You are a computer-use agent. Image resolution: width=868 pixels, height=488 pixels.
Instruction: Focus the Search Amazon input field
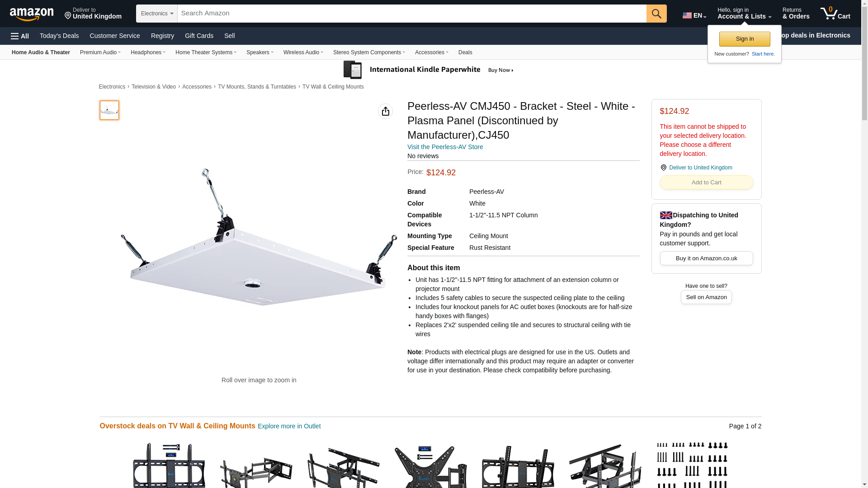click(x=412, y=14)
